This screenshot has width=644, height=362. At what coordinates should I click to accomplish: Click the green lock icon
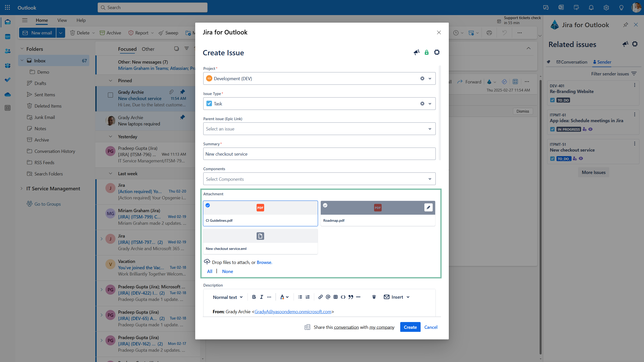coord(426,52)
